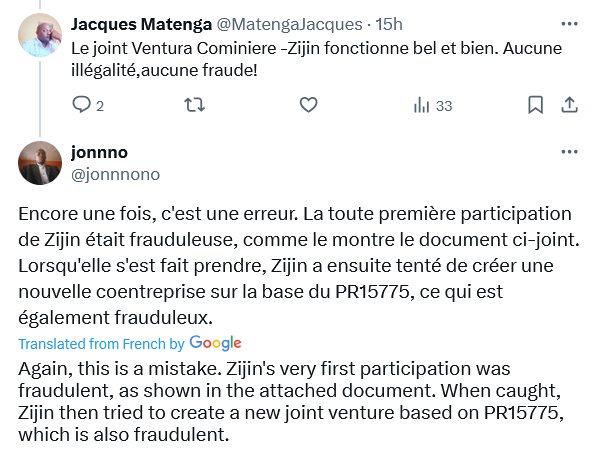Click the view count 33
This screenshot has height=458, width=598.
[x=444, y=106]
